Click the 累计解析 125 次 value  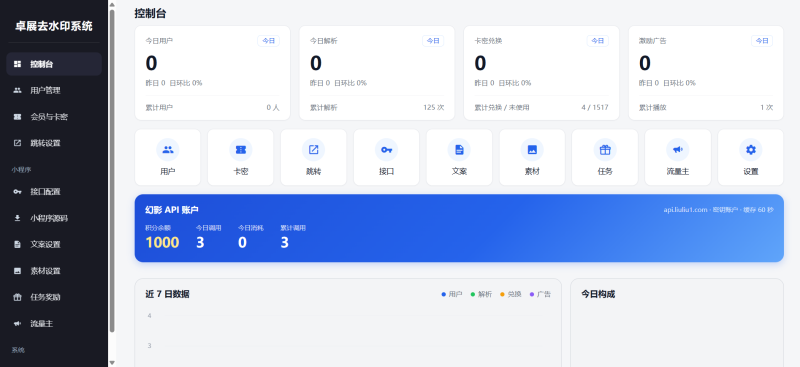point(433,108)
